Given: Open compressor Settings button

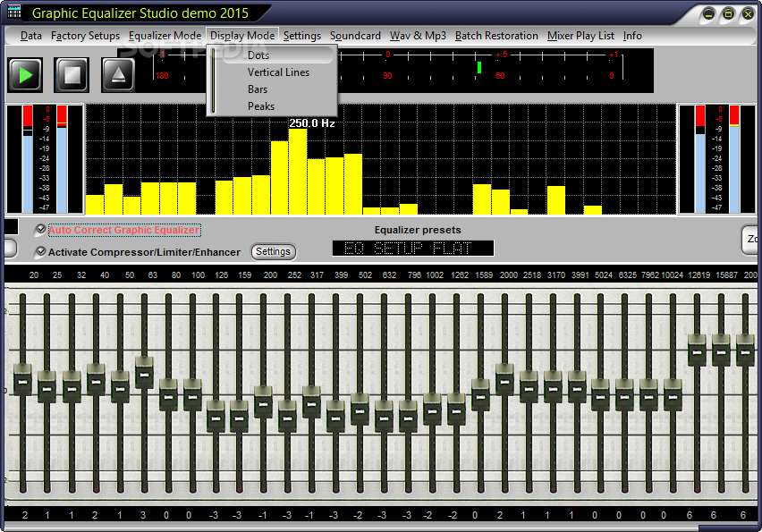Looking at the screenshot, I should pyautogui.click(x=273, y=251).
